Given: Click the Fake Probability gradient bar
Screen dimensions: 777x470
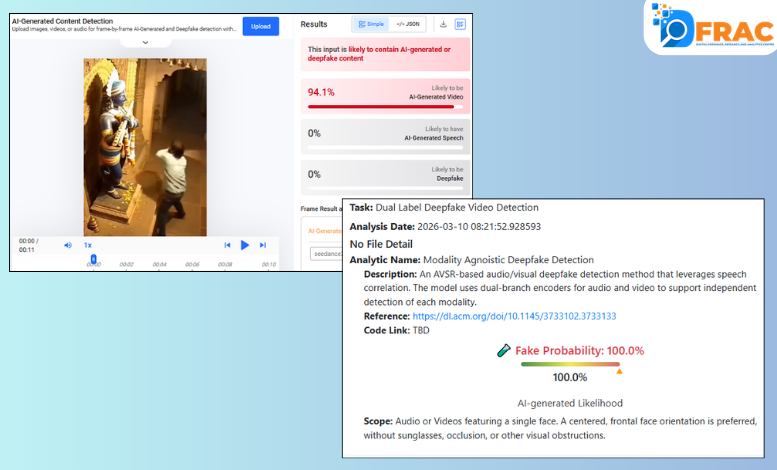Looking at the screenshot, I should tap(570, 364).
